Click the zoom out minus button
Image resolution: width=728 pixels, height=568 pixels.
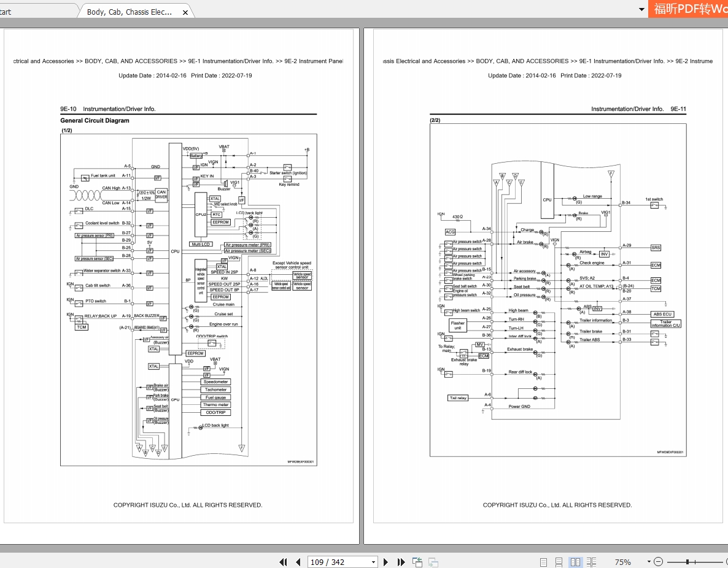(x=658, y=562)
